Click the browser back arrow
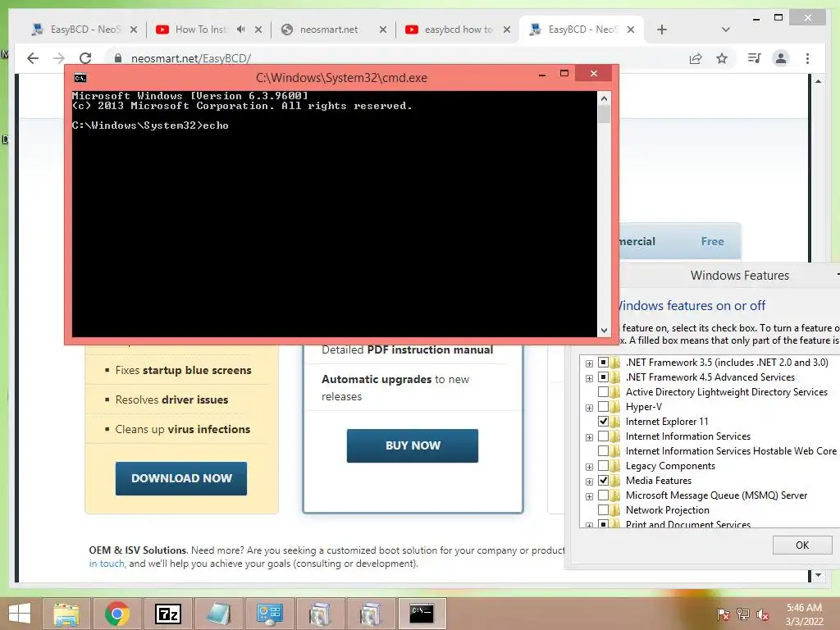The height and width of the screenshot is (630, 840). pos(33,58)
